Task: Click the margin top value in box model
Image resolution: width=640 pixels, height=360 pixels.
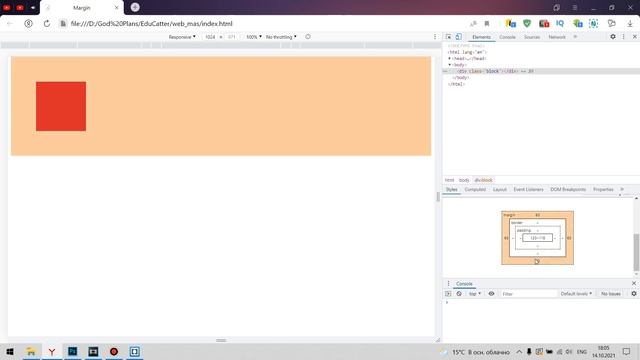Action: [x=537, y=215]
